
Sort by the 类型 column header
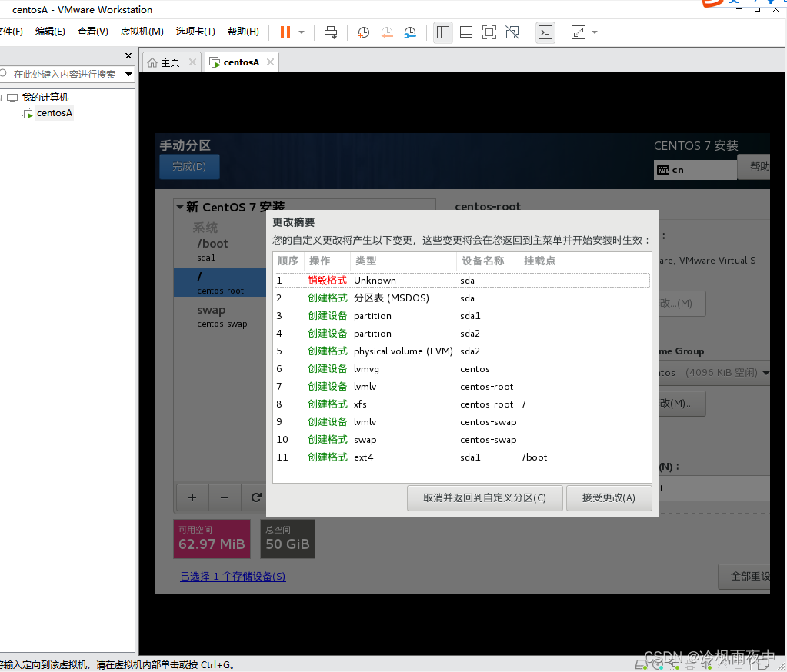tap(404, 261)
